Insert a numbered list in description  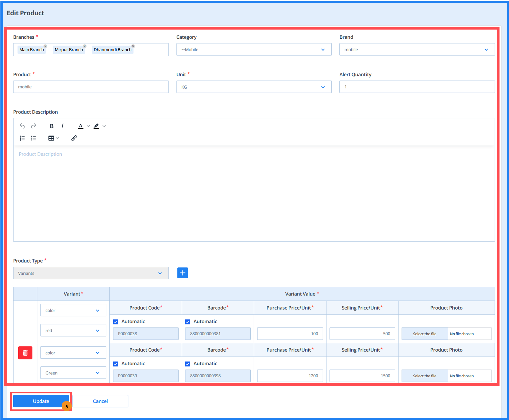pos(22,138)
